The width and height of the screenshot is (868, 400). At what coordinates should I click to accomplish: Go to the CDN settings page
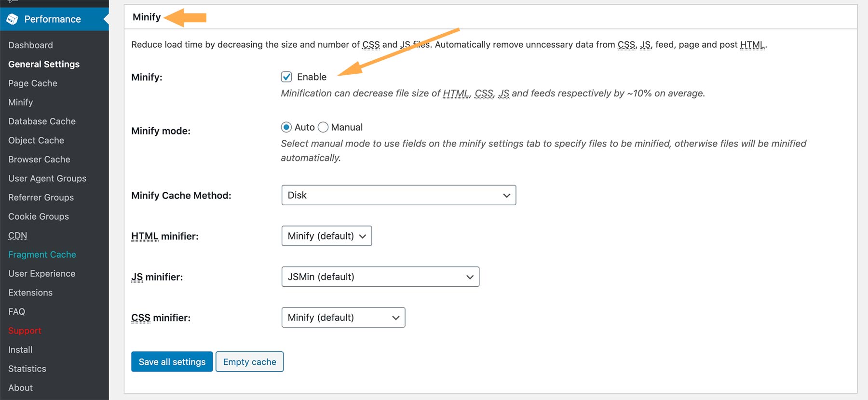point(17,235)
